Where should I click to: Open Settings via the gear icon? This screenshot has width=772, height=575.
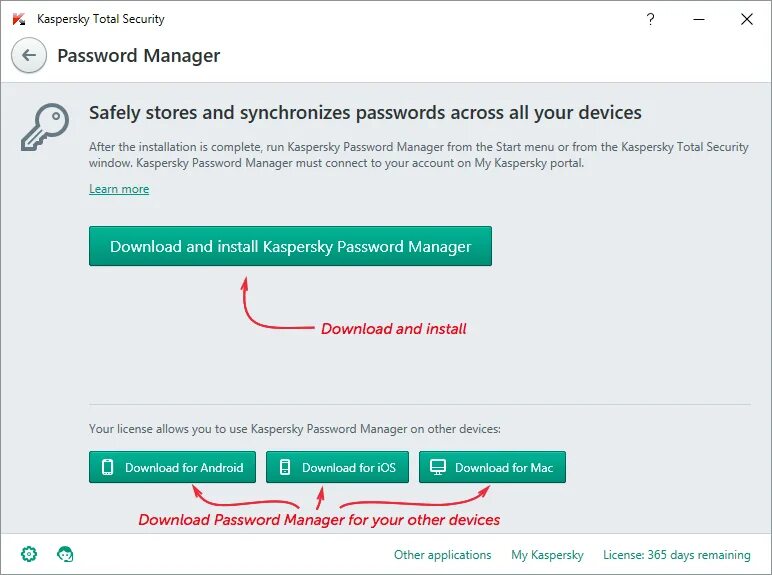(29, 554)
